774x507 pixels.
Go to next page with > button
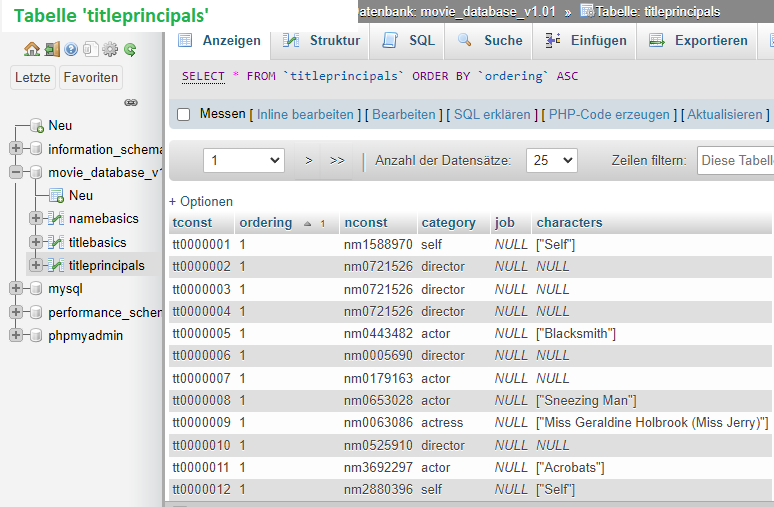(x=309, y=160)
